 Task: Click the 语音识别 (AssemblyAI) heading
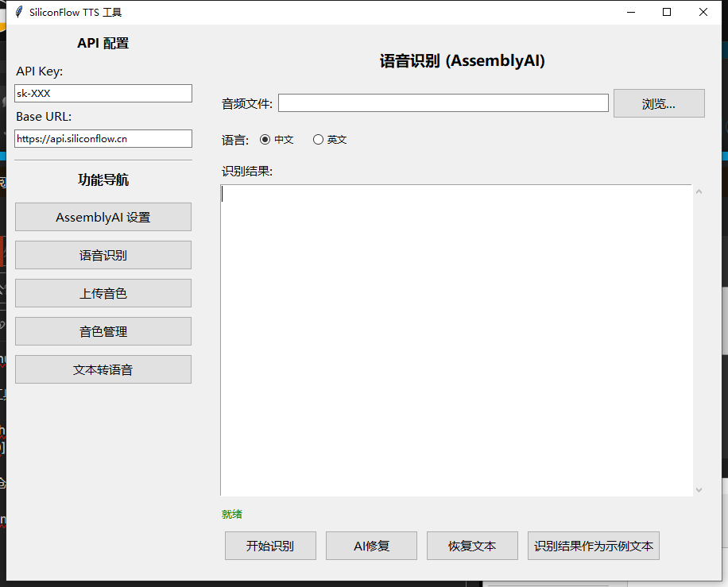[x=463, y=61]
